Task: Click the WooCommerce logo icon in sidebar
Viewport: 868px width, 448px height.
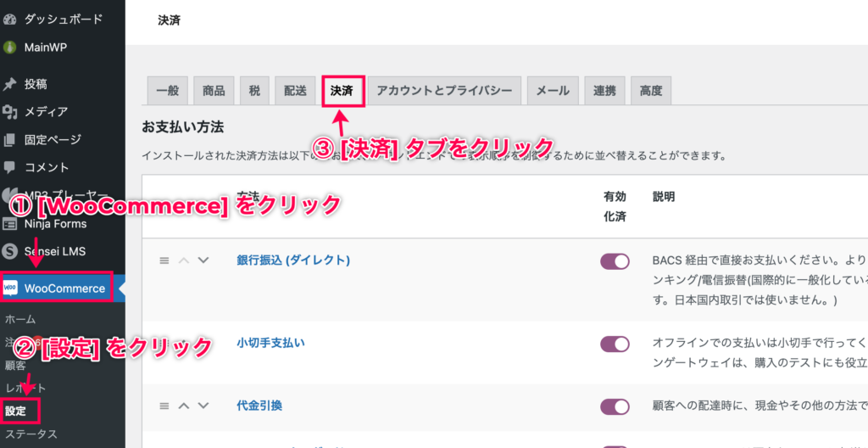Action: [x=11, y=288]
